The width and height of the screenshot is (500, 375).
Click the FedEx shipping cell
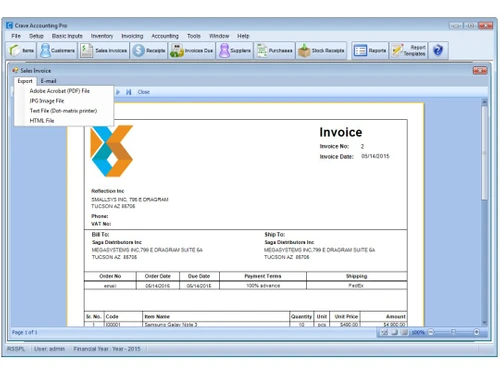point(356,286)
